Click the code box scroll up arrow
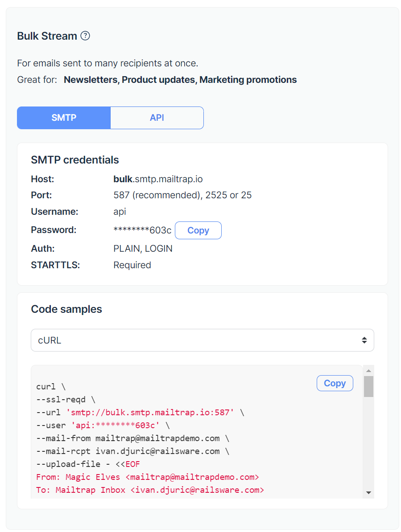The height and width of the screenshot is (532, 401). [x=368, y=371]
